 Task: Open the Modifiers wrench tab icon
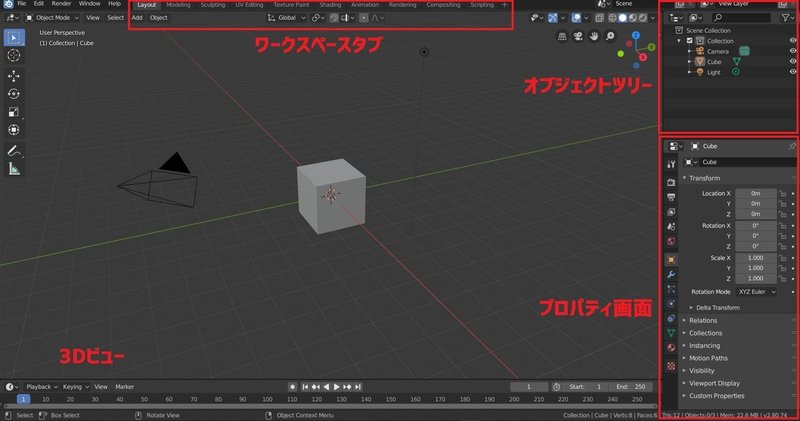coord(671,275)
